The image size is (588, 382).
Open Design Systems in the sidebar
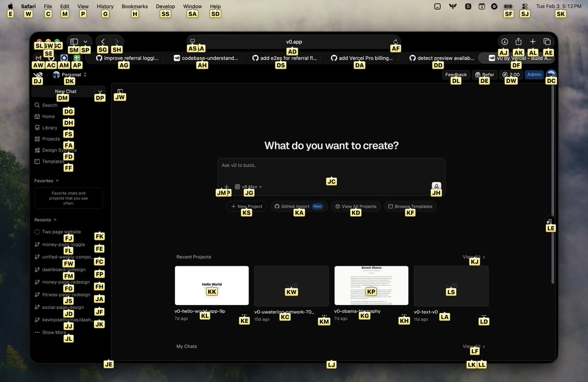(x=68, y=150)
